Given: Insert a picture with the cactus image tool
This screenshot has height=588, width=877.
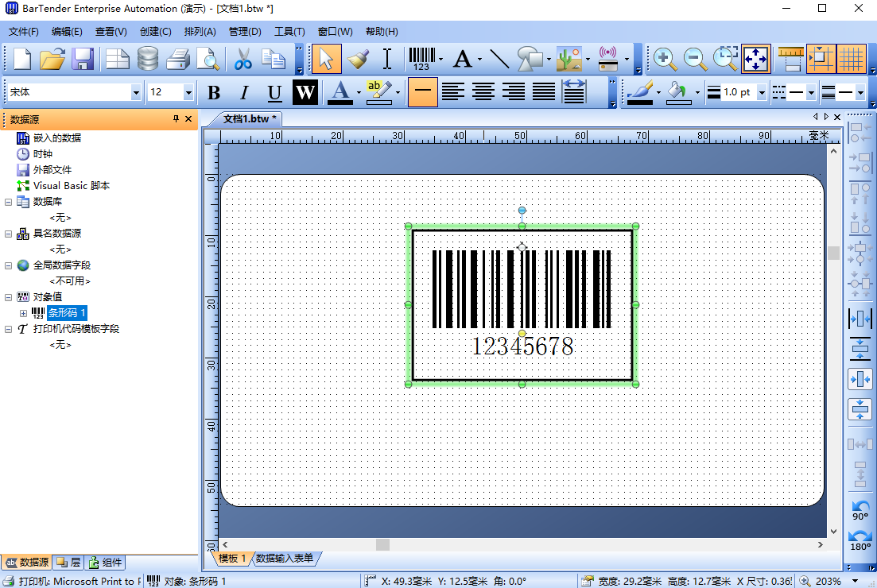Looking at the screenshot, I should pos(569,59).
